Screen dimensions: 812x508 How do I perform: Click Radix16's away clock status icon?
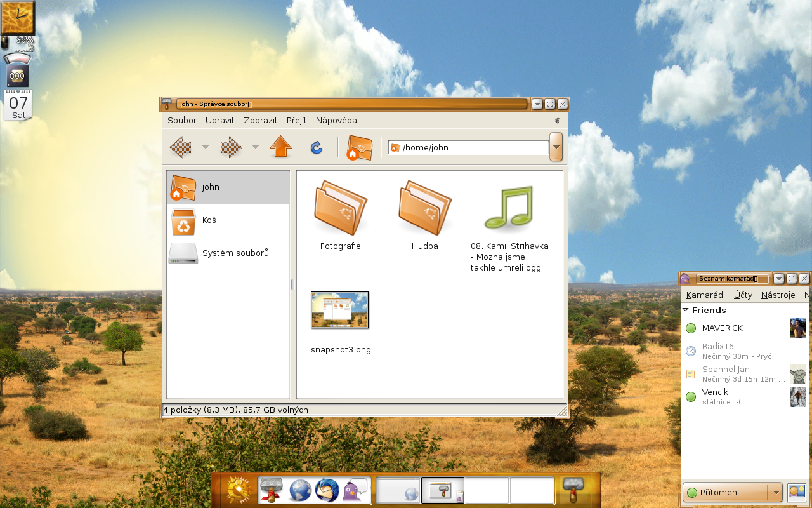tap(691, 351)
